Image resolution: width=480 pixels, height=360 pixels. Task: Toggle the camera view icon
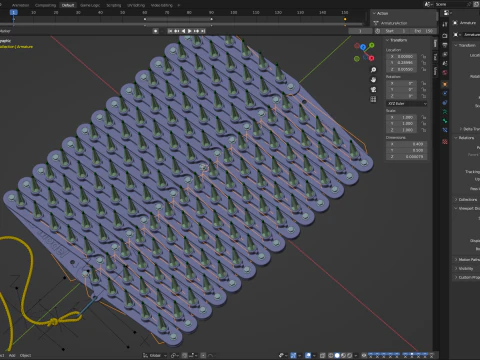pos(373,89)
